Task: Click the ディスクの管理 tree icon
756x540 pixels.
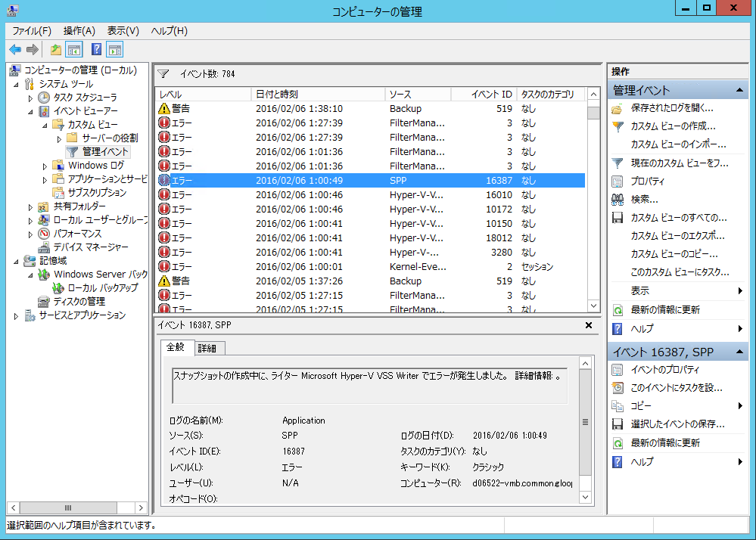Action: pos(44,302)
